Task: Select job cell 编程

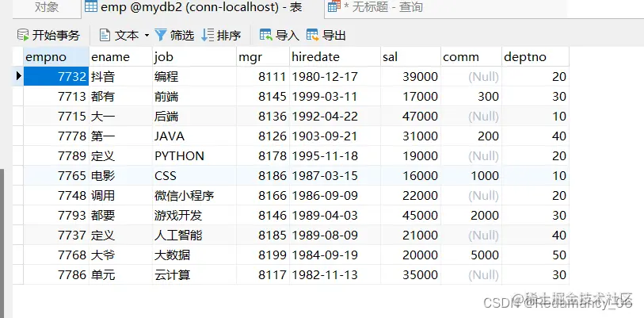Action: tap(195, 76)
